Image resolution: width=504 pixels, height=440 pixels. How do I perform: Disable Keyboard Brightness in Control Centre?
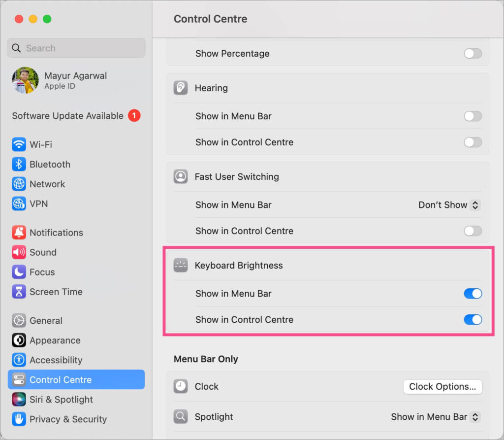click(x=472, y=320)
